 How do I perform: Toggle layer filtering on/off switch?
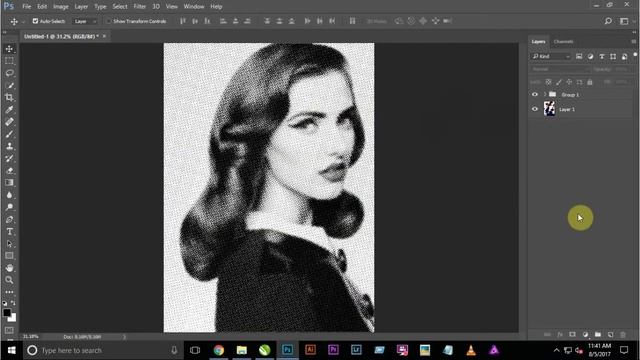point(635,55)
